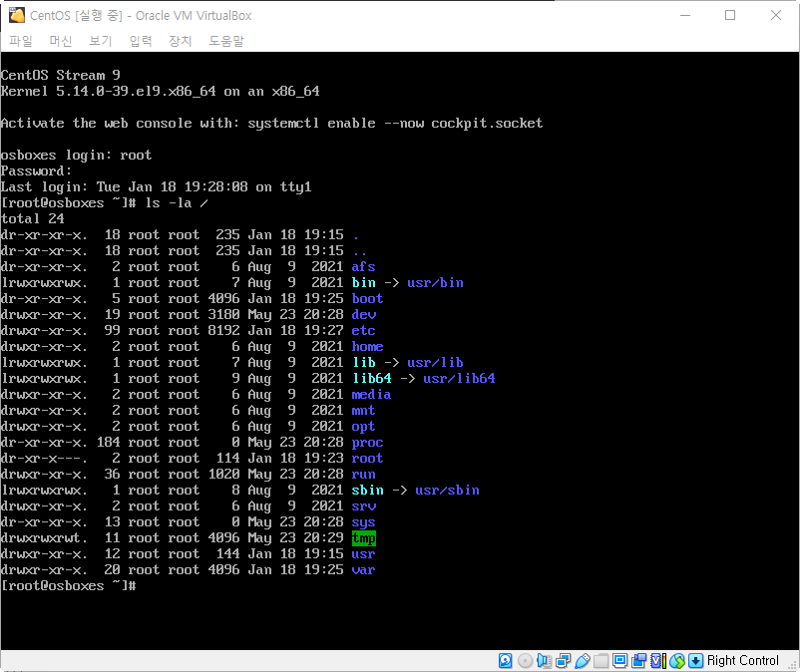Click the 'afs' directory name

coord(364,266)
